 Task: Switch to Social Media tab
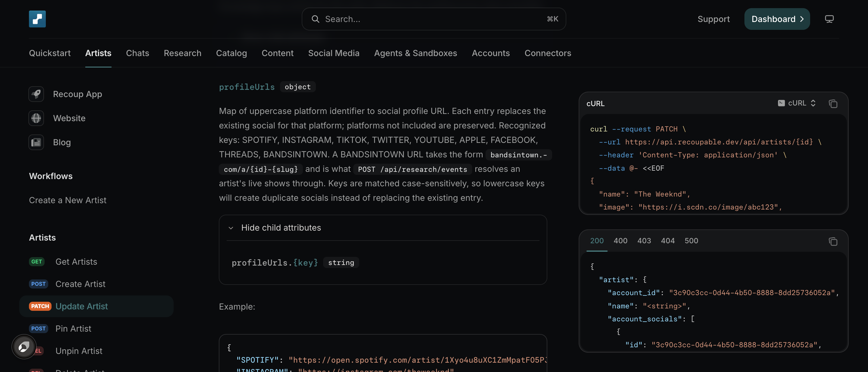tap(334, 53)
